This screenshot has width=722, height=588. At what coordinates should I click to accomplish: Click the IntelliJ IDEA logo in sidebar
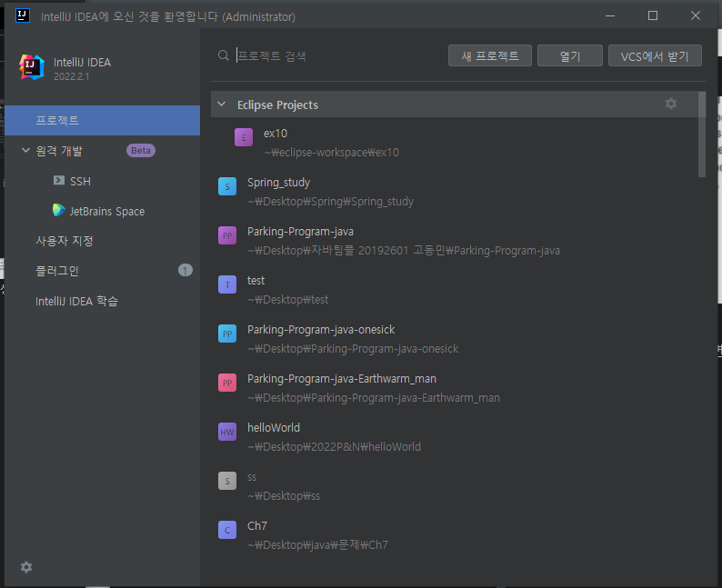coord(31,67)
